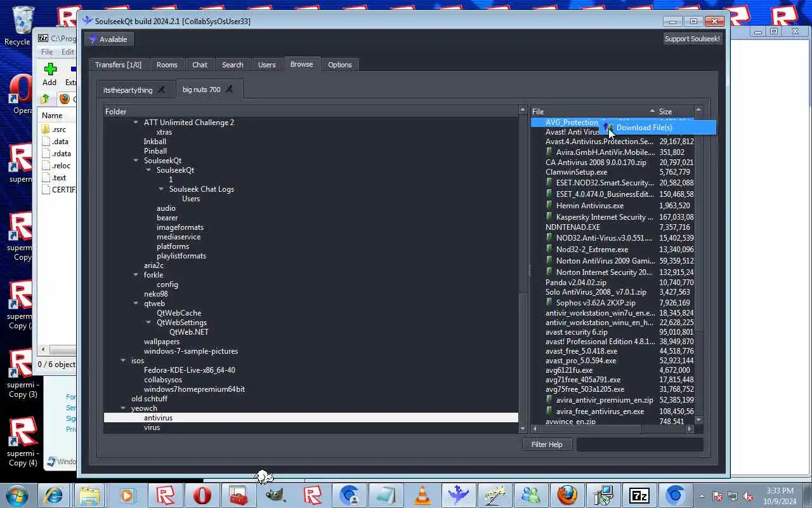This screenshot has height=508, width=812.
Task: Select the virus folder in the tree
Action: coord(152,427)
